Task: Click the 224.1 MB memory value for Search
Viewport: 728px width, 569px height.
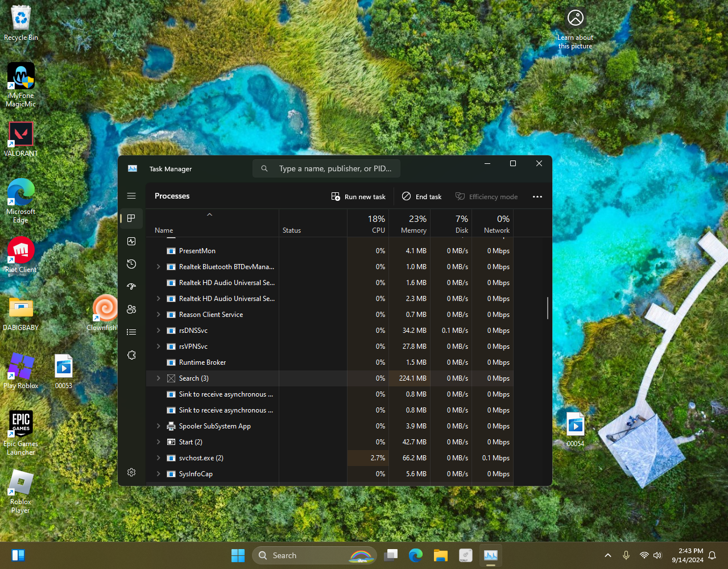Action: point(412,378)
